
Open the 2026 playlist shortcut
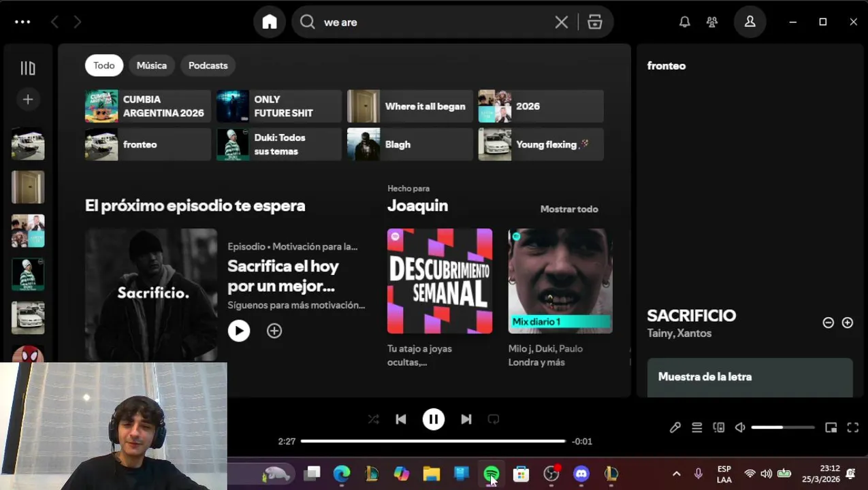(x=541, y=106)
